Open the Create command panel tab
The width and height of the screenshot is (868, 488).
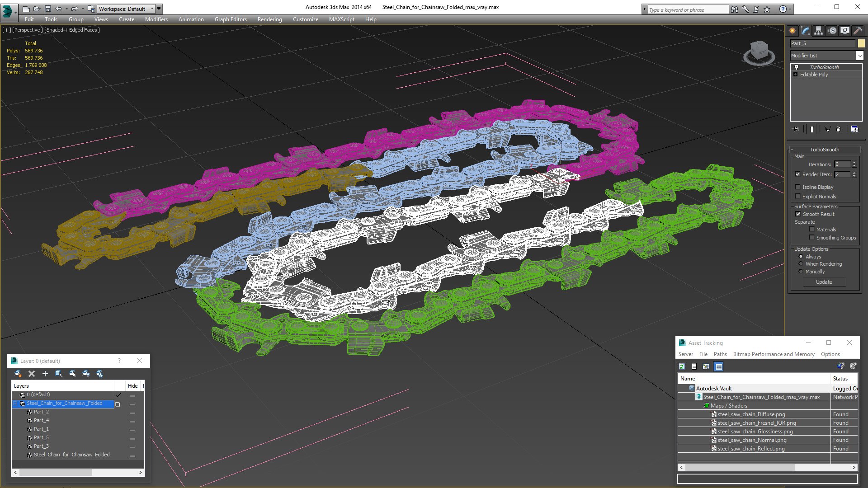pos(792,31)
